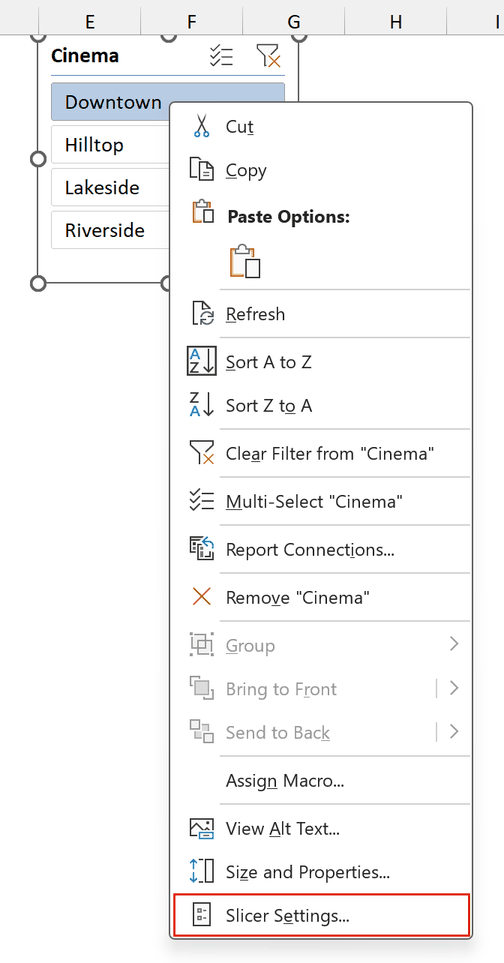This screenshot has width=504, height=963.
Task: Click the Size and Properties icon
Action: pos(201,871)
